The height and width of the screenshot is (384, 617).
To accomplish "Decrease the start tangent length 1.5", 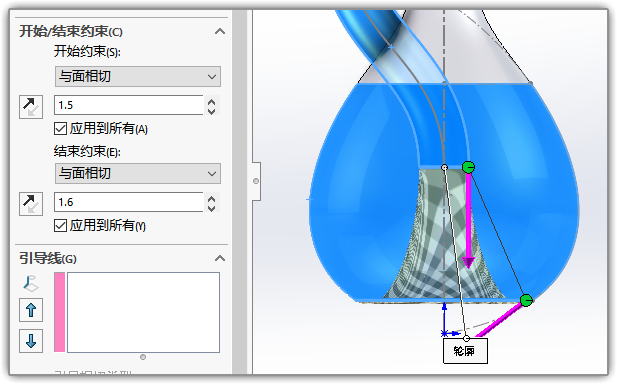I will [211, 111].
